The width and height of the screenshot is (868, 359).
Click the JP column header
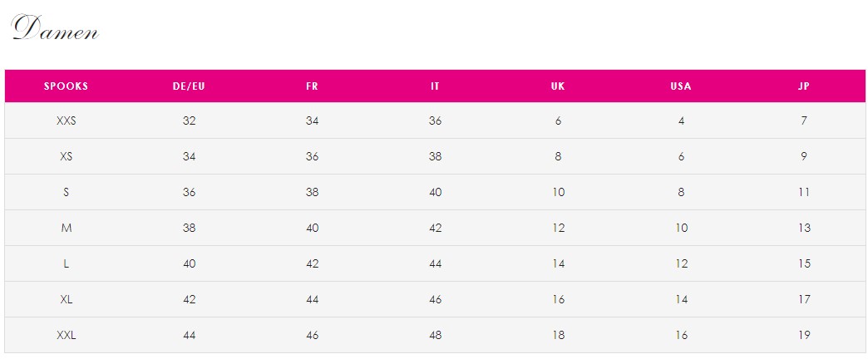[x=804, y=86]
